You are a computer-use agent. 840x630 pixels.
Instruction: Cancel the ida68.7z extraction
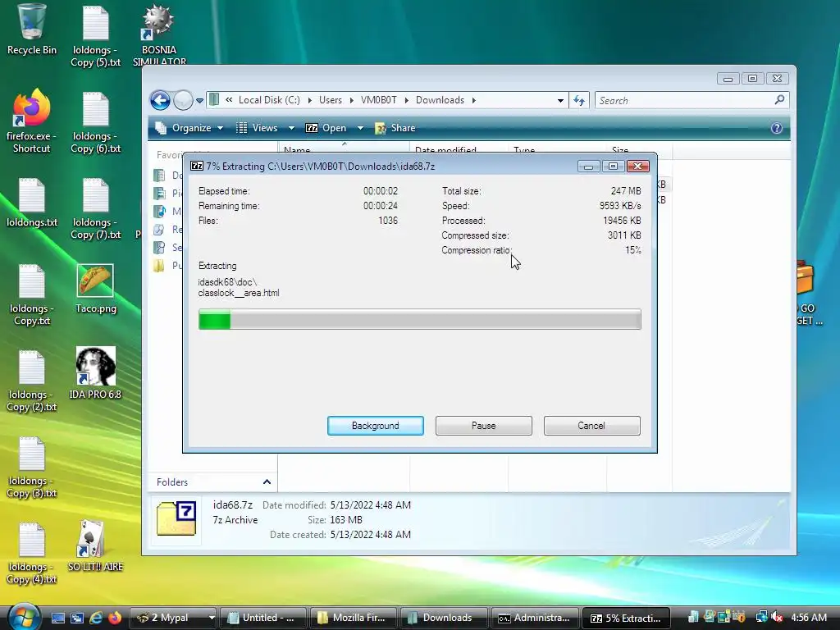click(591, 426)
